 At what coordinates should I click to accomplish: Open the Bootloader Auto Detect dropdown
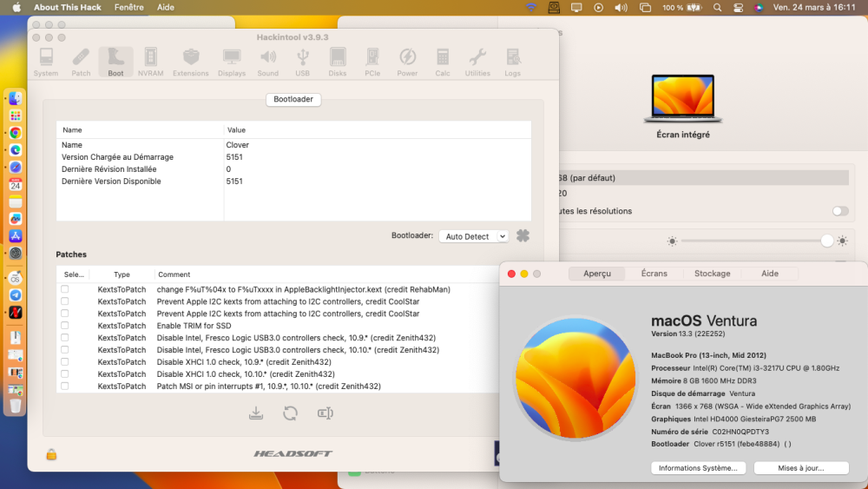[x=474, y=236]
